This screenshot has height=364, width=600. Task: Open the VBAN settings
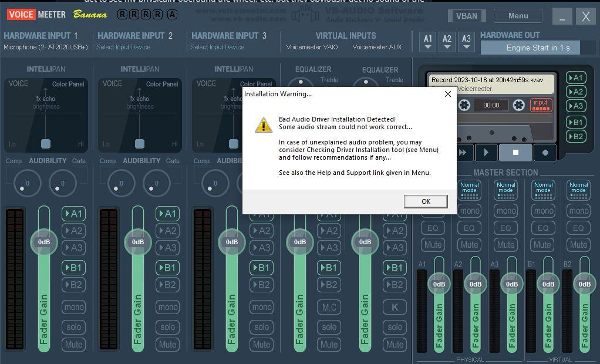[x=467, y=16]
